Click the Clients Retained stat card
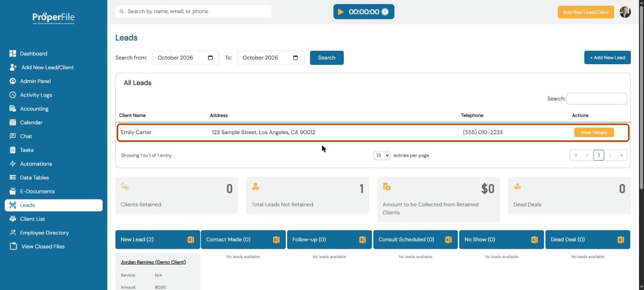The width and height of the screenshot is (644, 290). point(177,195)
